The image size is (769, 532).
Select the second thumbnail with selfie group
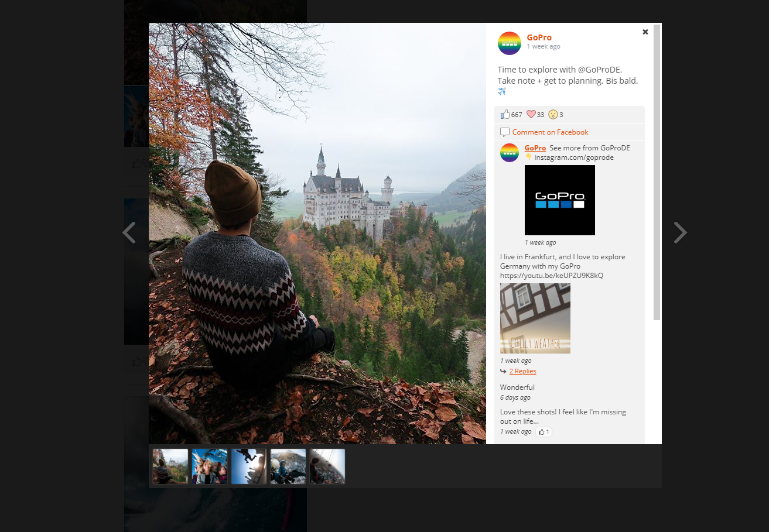pos(210,466)
